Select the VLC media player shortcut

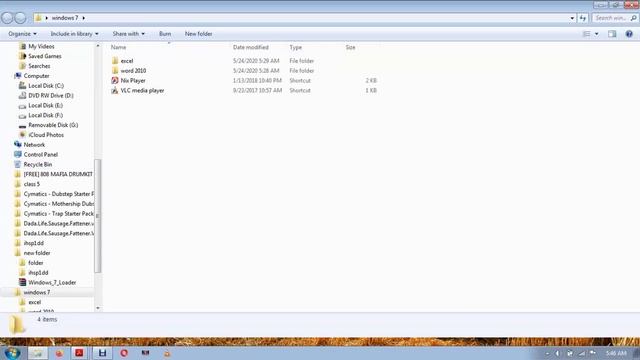click(x=142, y=91)
